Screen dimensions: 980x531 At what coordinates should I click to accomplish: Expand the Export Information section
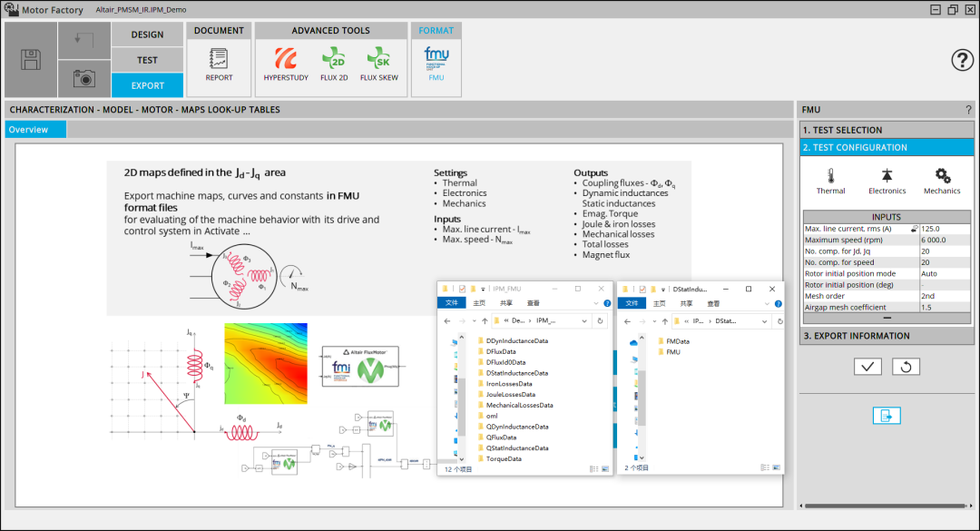[x=887, y=336]
